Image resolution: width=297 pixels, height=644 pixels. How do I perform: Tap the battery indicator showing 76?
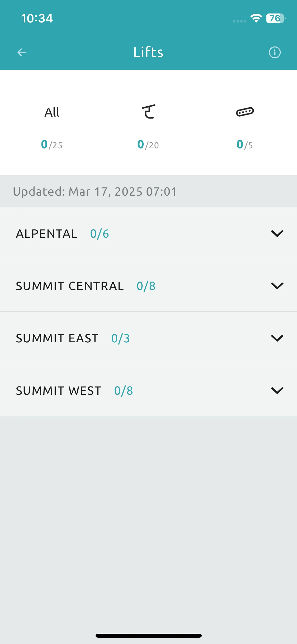click(x=276, y=18)
